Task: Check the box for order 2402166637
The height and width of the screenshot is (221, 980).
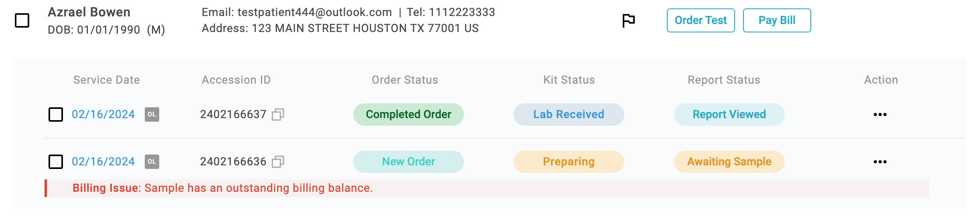Action: click(56, 115)
